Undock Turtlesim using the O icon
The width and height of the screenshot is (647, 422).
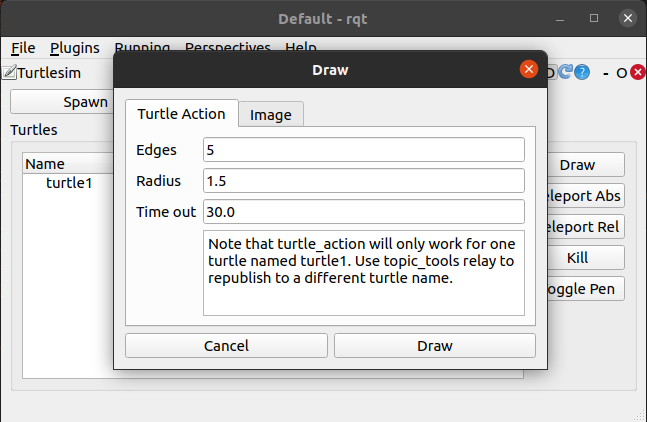click(621, 73)
